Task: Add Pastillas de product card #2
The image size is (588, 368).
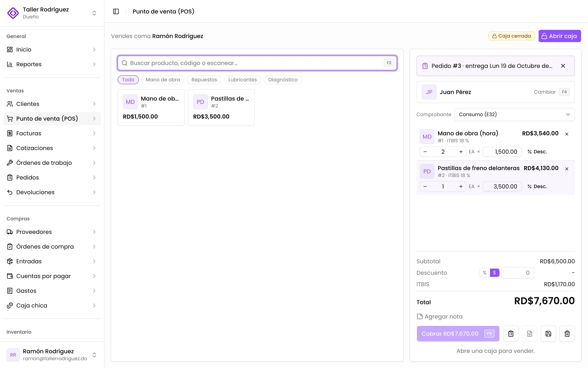Action: (221, 108)
